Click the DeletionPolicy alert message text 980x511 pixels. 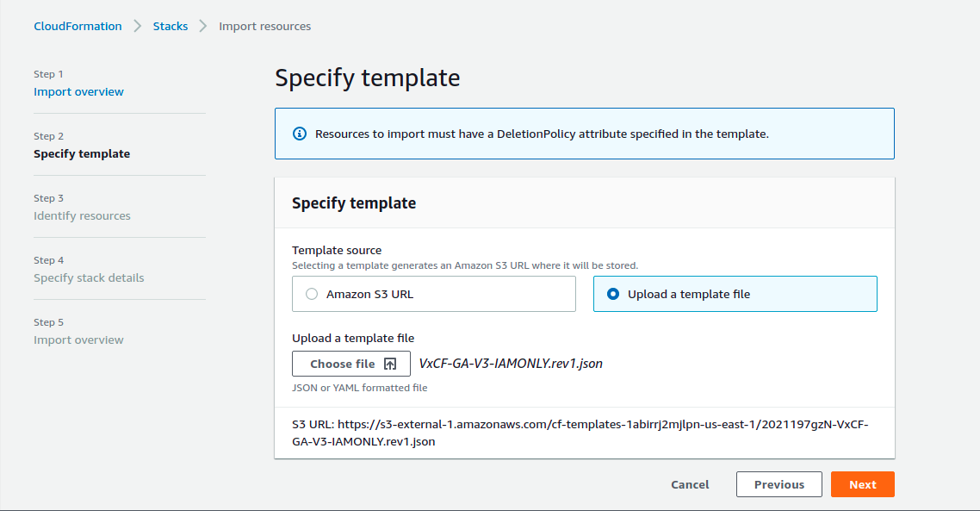[542, 134]
